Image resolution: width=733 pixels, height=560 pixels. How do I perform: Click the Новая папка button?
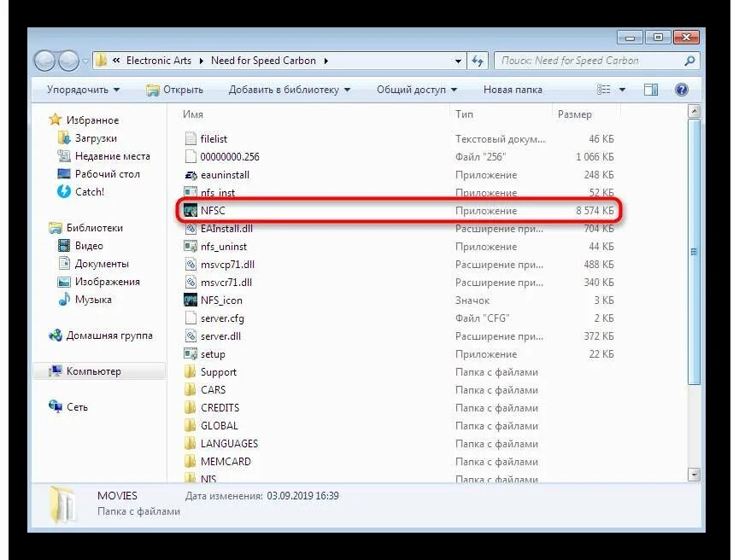pyautogui.click(x=513, y=90)
